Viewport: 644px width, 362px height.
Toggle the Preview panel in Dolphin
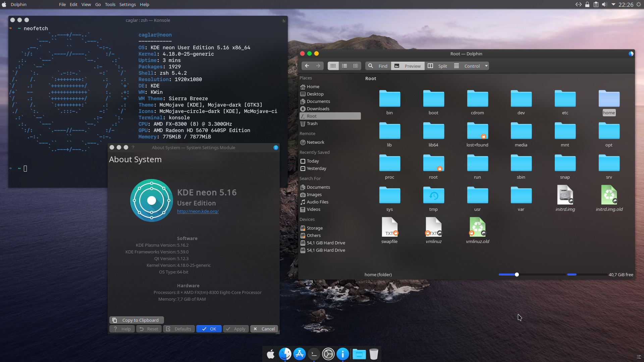click(408, 66)
